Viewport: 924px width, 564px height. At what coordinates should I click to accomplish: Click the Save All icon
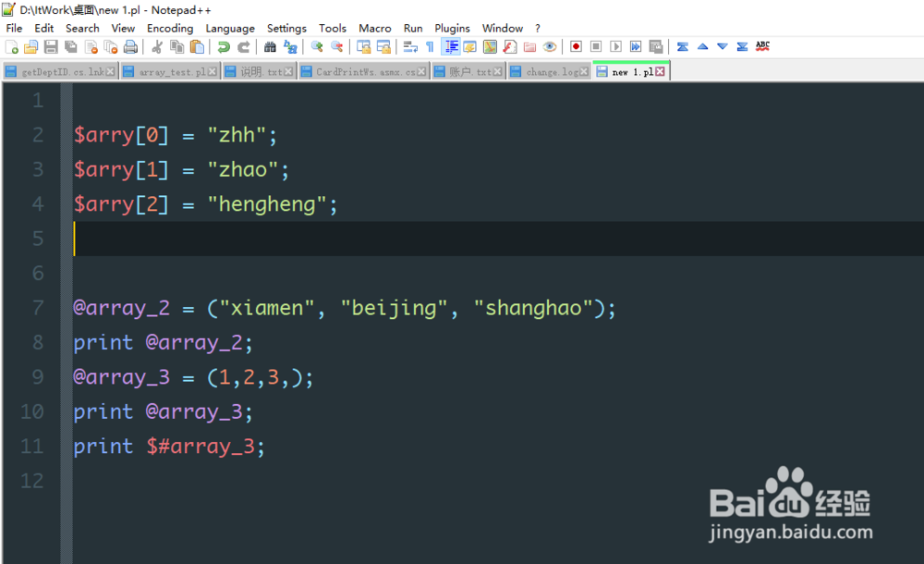point(68,46)
